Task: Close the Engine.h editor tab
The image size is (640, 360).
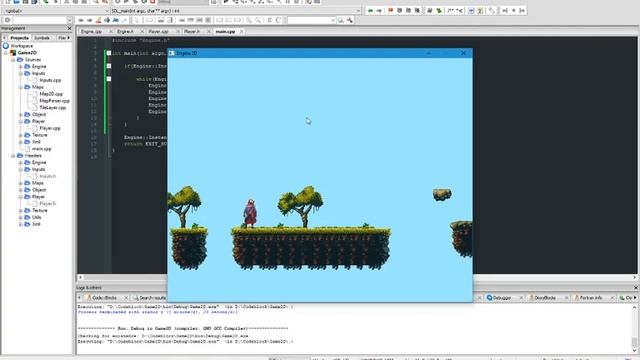Action: [x=142, y=31]
